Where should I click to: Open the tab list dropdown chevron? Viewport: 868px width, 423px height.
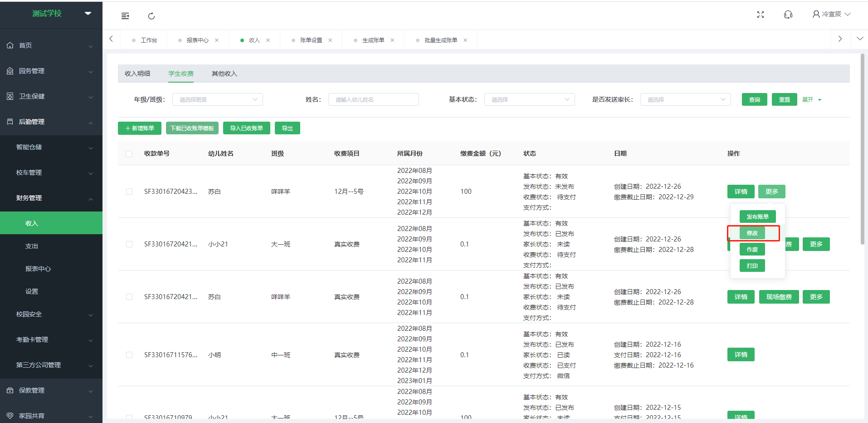(x=860, y=39)
